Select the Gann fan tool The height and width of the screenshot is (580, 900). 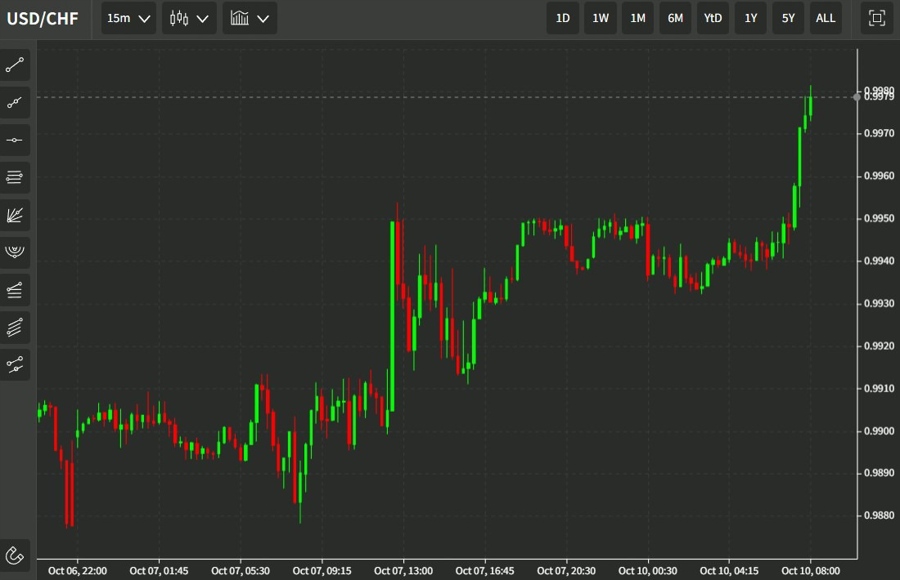click(x=15, y=215)
